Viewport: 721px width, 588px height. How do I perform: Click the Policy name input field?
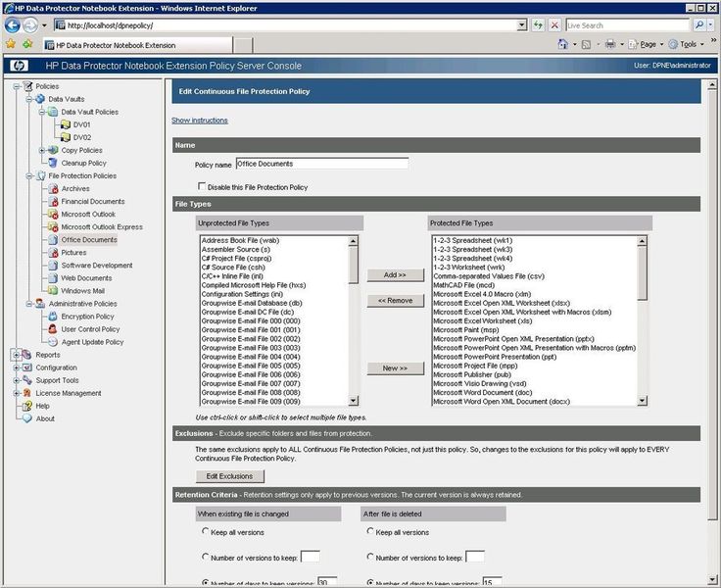click(x=322, y=164)
